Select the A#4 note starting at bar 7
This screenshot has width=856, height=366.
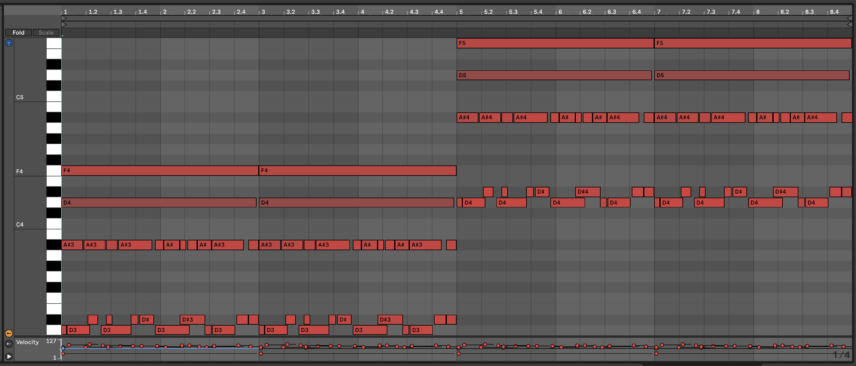665,117
